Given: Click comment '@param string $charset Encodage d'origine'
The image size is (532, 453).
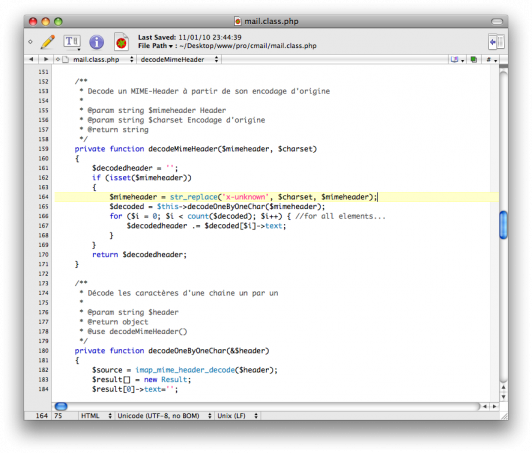Looking at the screenshot, I should coord(172,120).
